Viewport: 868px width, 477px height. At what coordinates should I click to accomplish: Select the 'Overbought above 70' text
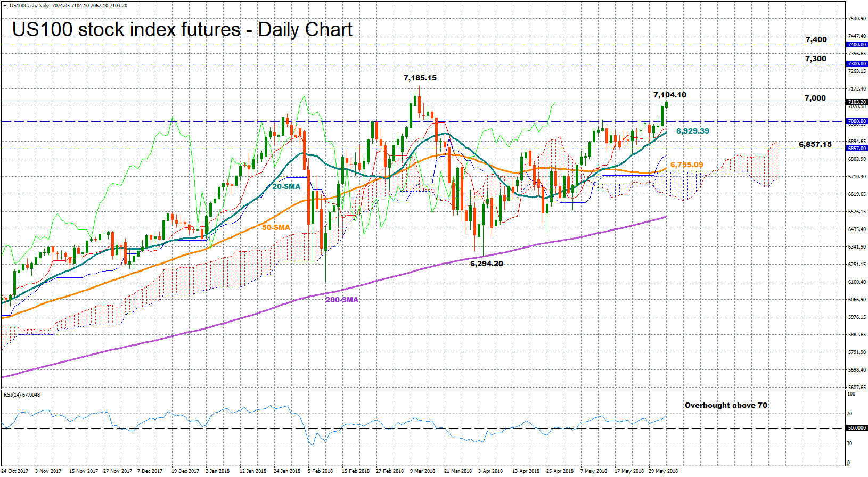726,405
